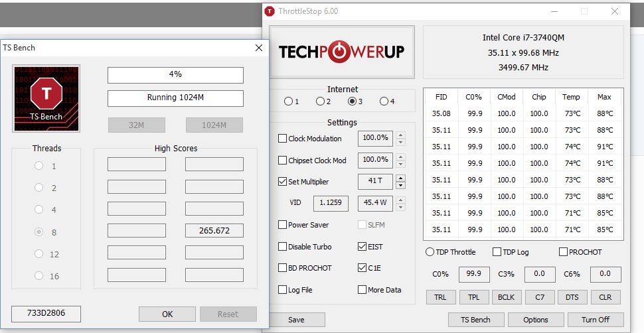Screen dimensions: 644x333
Task: Click the ThrottleStop title bar icon
Action: click(x=270, y=11)
